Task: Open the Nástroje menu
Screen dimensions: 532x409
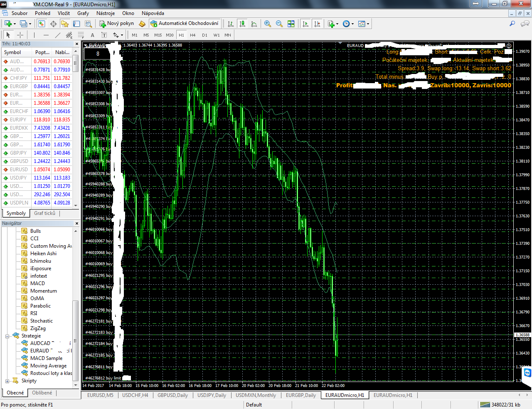Action: pyautogui.click(x=106, y=13)
